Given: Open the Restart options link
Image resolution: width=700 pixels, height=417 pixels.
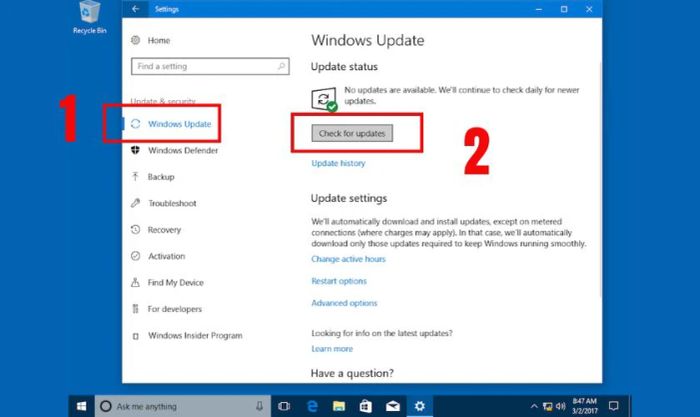Looking at the screenshot, I should [339, 281].
